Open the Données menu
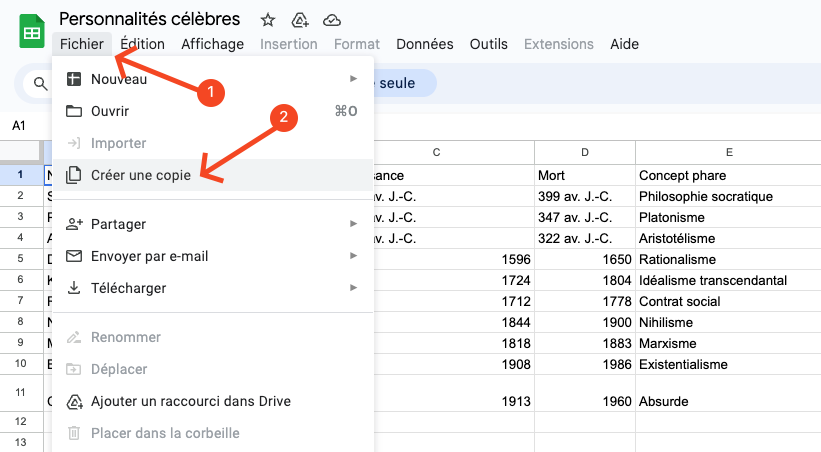Viewport: 821px width, 452px height. click(425, 44)
